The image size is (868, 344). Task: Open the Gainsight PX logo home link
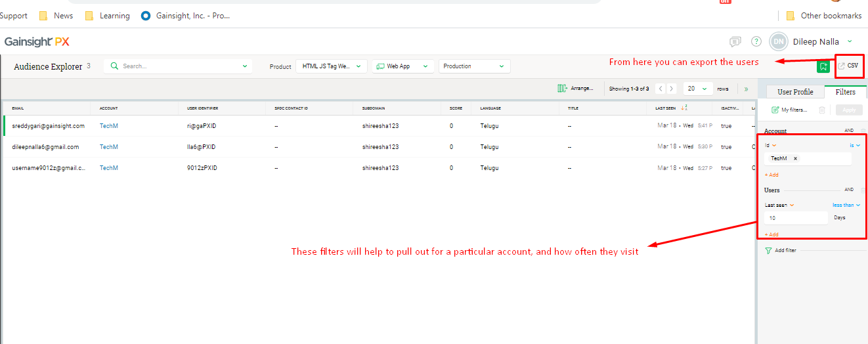(37, 42)
